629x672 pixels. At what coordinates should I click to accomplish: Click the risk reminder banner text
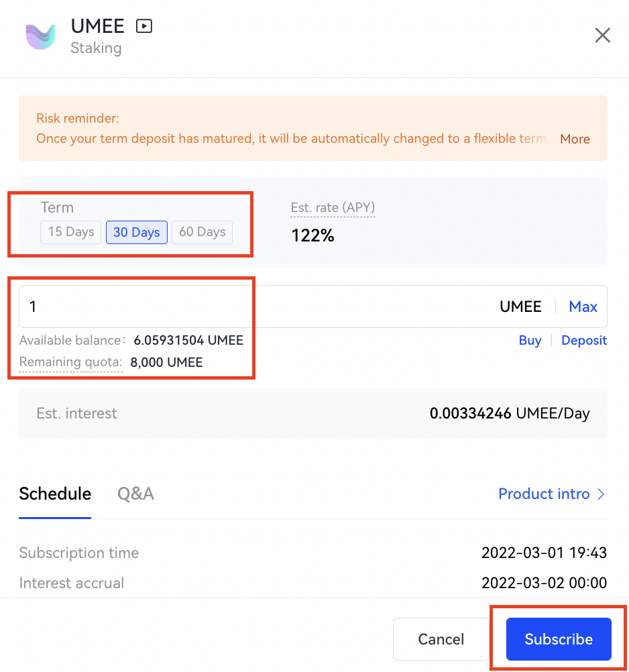(x=291, y=139)
